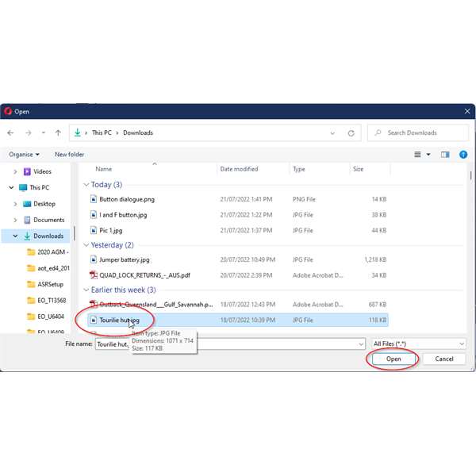Click the forward navigation arrow
The width and height of the screenshot is (476, 476).
pos(29,133)
